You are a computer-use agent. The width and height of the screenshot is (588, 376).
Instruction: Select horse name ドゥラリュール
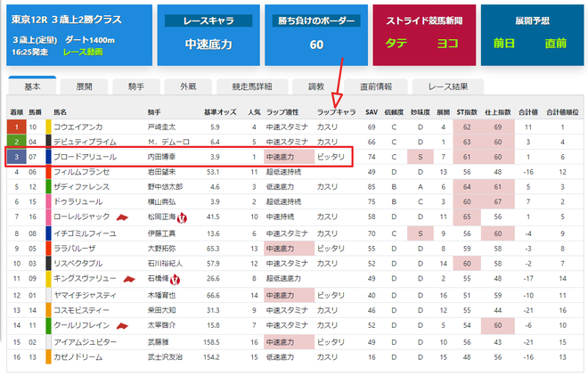click(78, 201)
